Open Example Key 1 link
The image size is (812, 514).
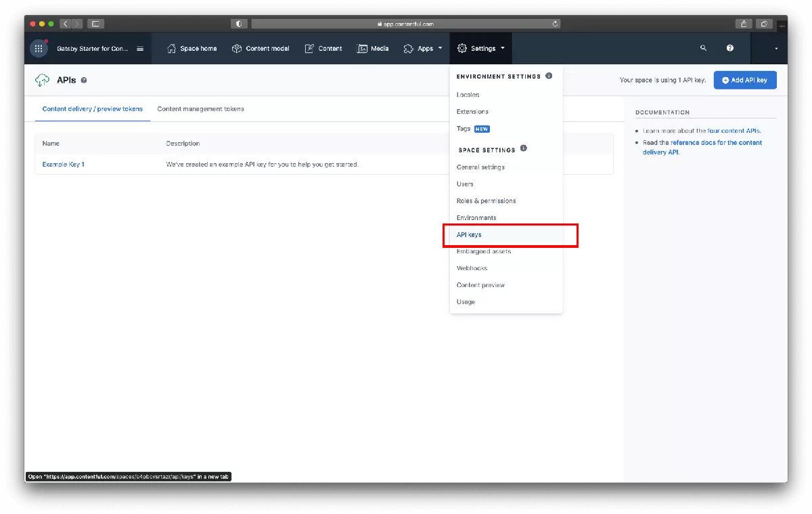pyautogui.click(x=63, y=165)
